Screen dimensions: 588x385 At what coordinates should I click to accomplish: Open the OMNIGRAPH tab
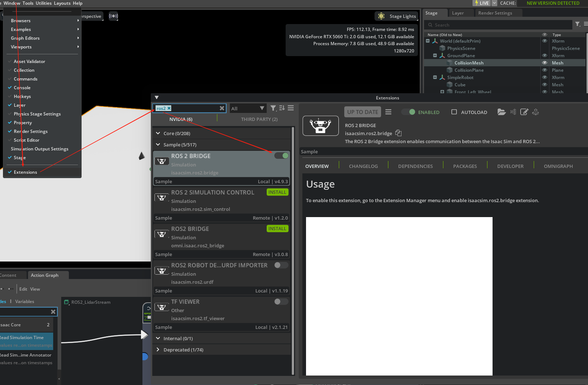[x=558, y=166]
